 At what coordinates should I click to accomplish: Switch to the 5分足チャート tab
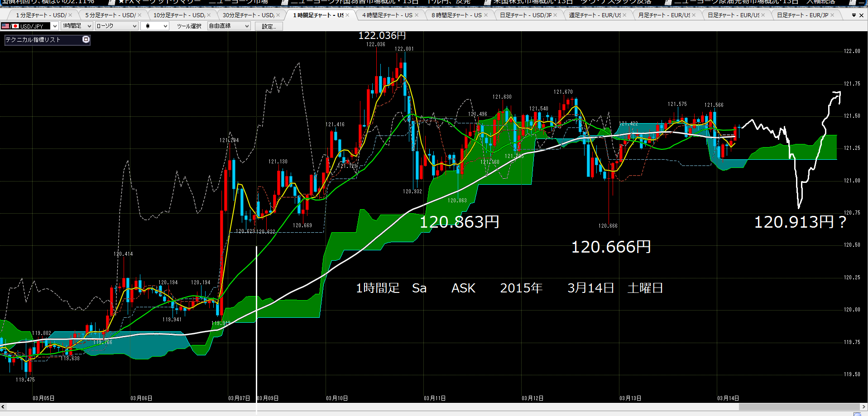coord(110,15)
